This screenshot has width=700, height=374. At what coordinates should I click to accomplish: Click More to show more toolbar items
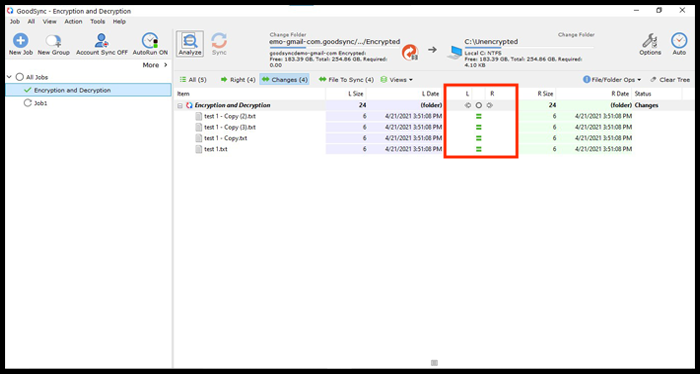point(155,65)
